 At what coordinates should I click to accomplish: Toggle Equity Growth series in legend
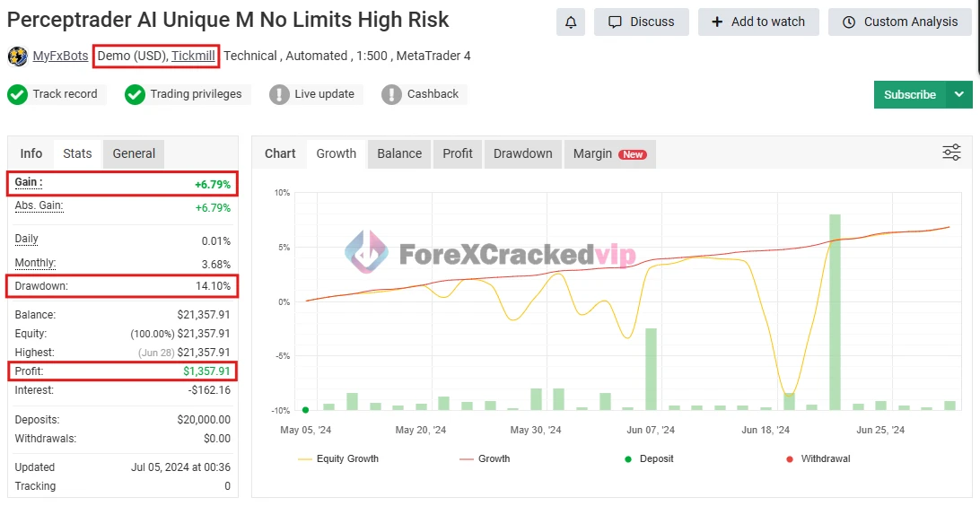click(x=338, y=458)
